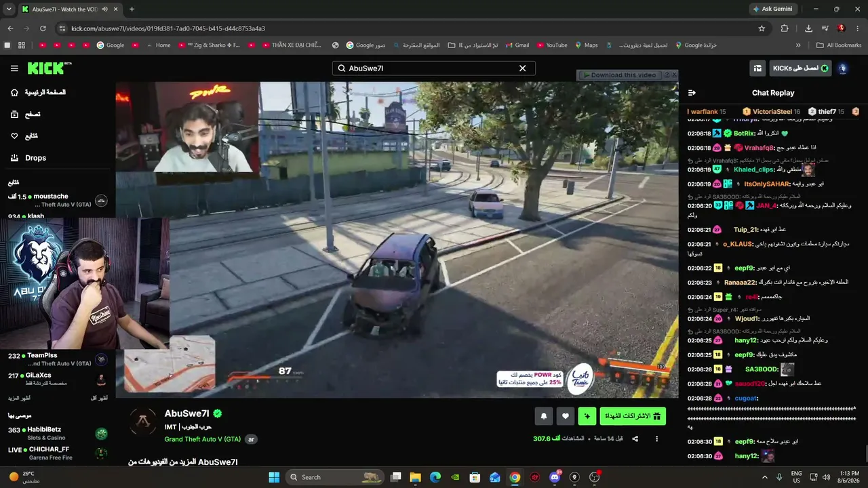This screenshot has width=868, height=488.
Task: Click the help icon on download overlay
Action: pos(667,75)
